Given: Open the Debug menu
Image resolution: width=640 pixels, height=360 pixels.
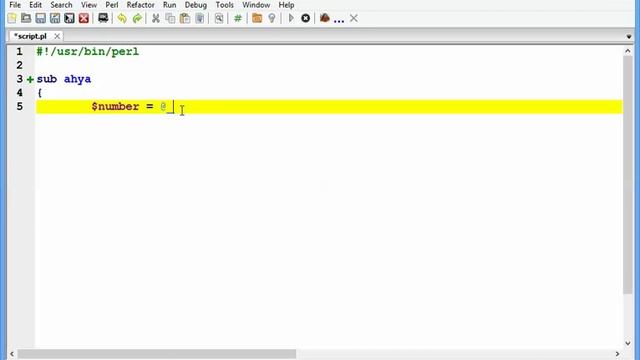Looking at the screenshot, I should pyautogui.click(x=196, y=5).
